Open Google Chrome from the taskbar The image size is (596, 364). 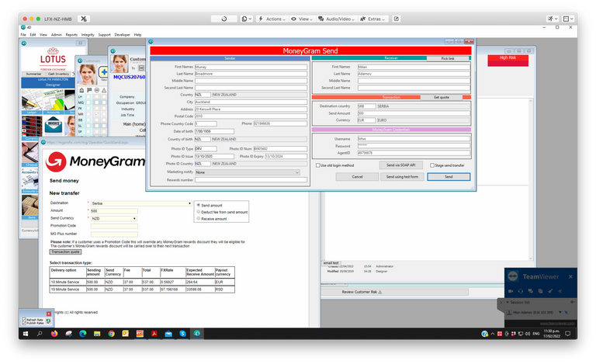[111, 334]
